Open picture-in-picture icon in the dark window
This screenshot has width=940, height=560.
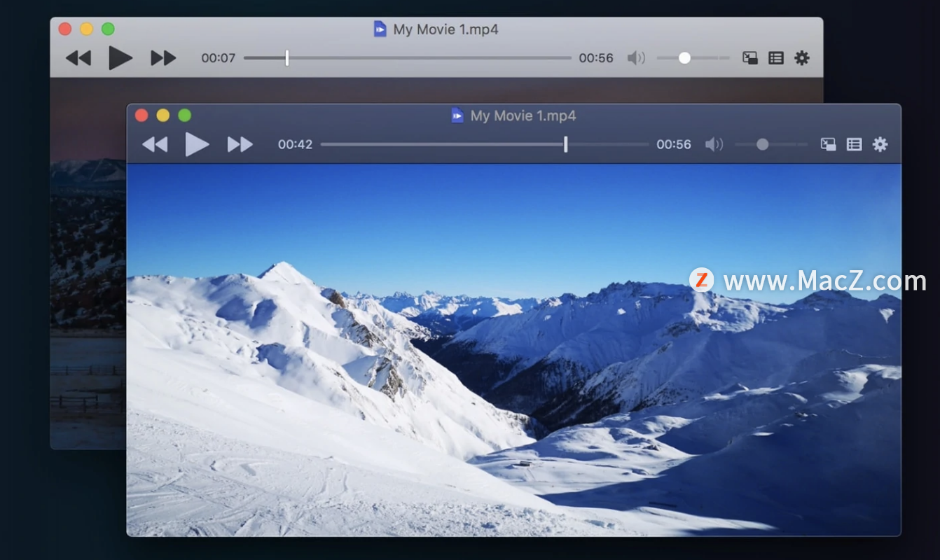828,144
